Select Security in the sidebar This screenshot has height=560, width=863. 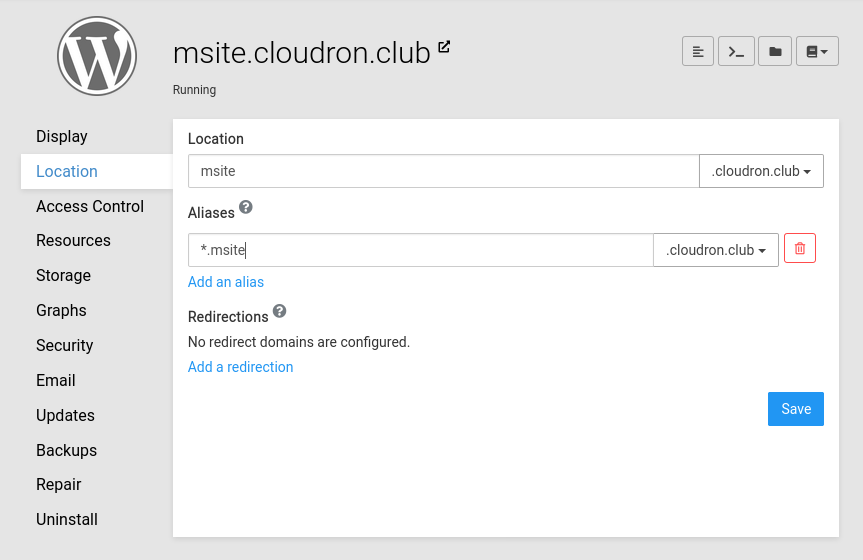point(64,345)
